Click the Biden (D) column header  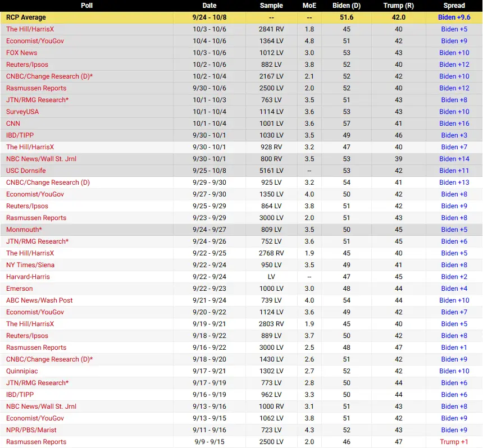347,6
